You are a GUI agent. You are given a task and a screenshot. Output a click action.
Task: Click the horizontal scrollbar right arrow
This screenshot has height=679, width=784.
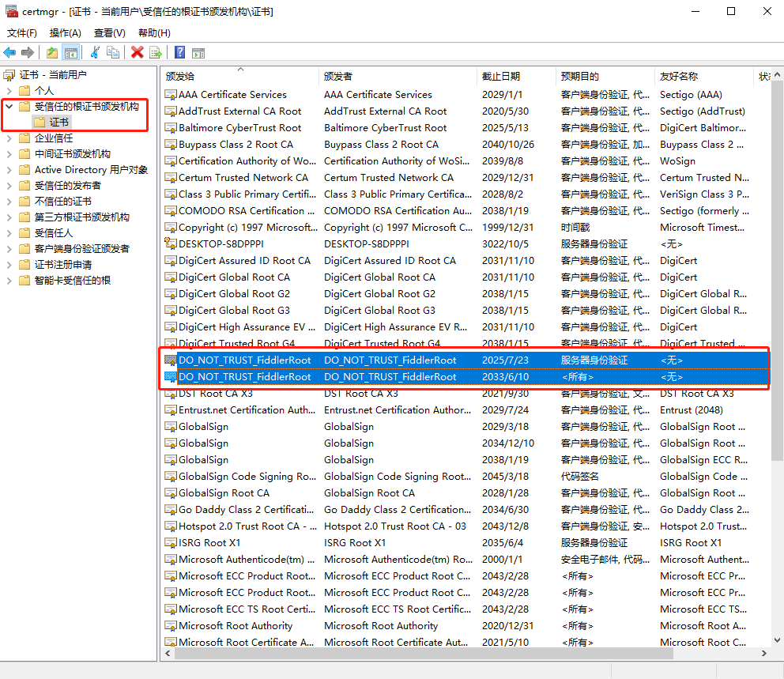pyautogui.click(x=764, y=653)
